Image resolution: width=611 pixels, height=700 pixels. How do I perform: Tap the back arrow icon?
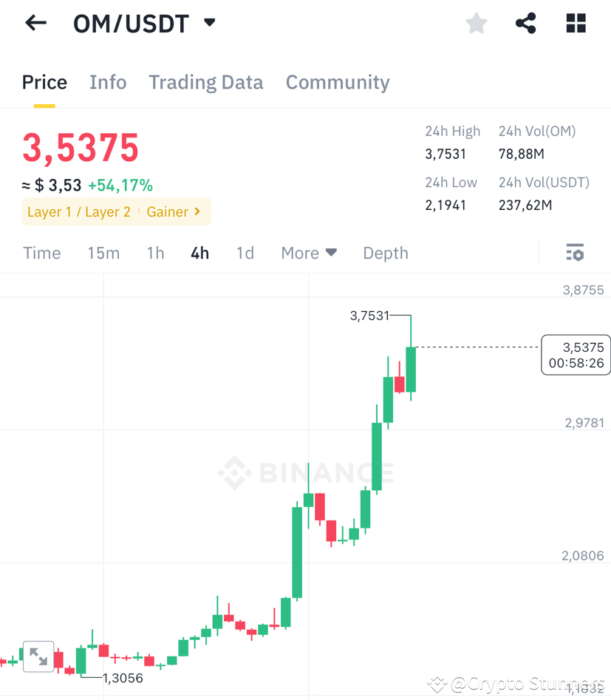[x=35, y=23]
